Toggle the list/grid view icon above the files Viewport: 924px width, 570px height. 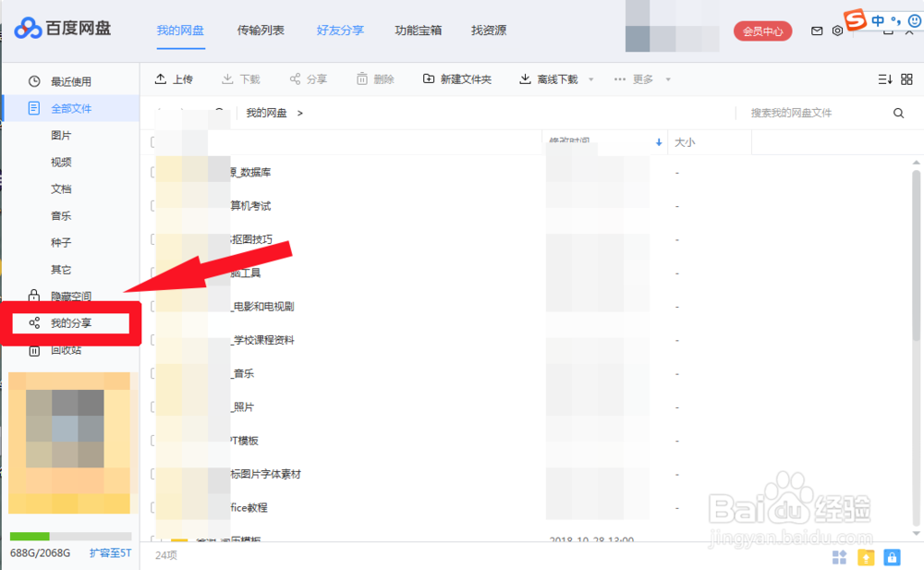coord(909,79)
